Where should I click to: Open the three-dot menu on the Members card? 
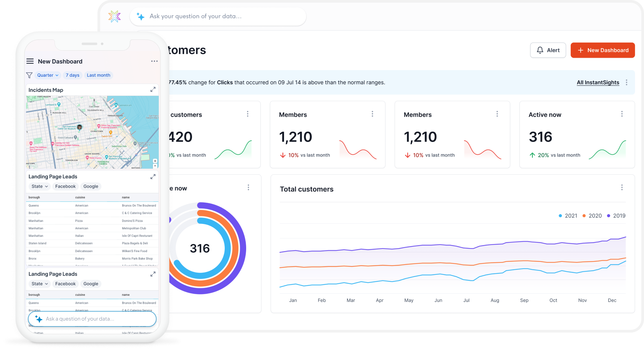[x=372, y=114]
